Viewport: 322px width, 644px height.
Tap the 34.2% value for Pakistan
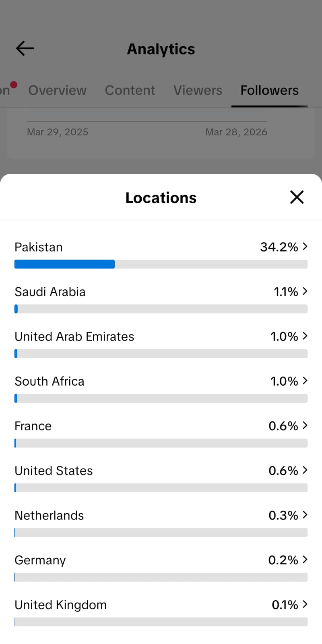279,247
